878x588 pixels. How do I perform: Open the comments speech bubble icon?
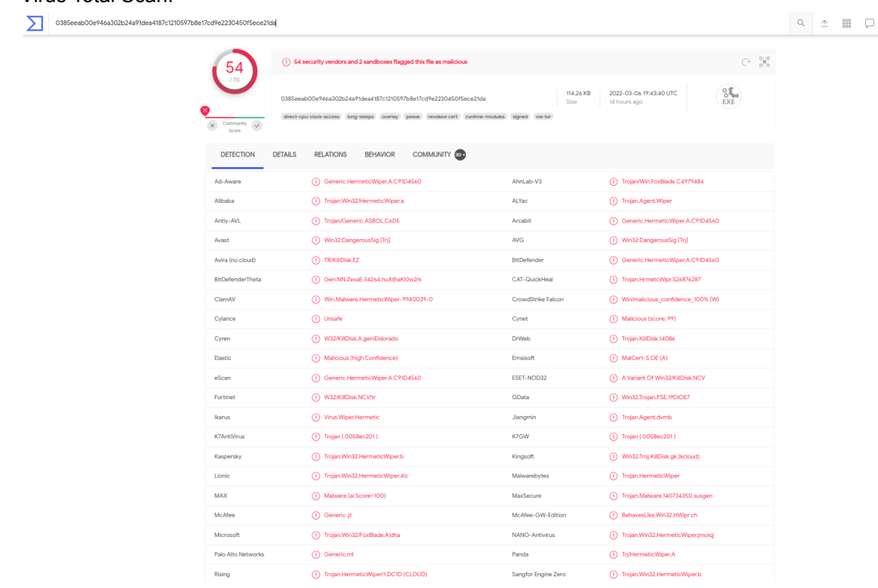coord(870,23)
